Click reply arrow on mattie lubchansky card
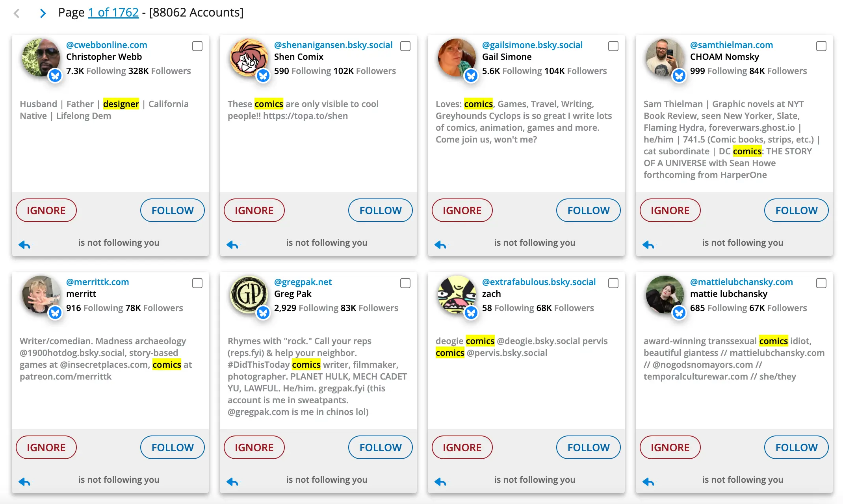 (x=648, y=482)
